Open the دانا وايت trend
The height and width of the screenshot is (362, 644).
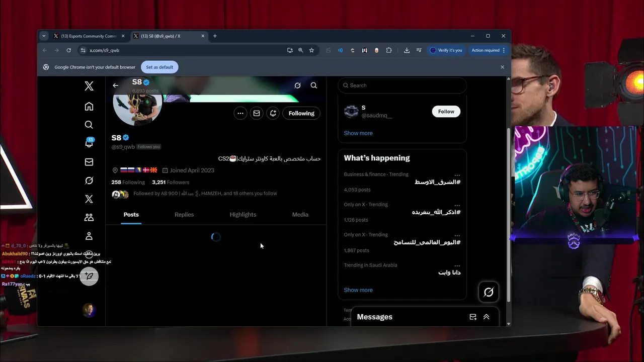(449, 273)
